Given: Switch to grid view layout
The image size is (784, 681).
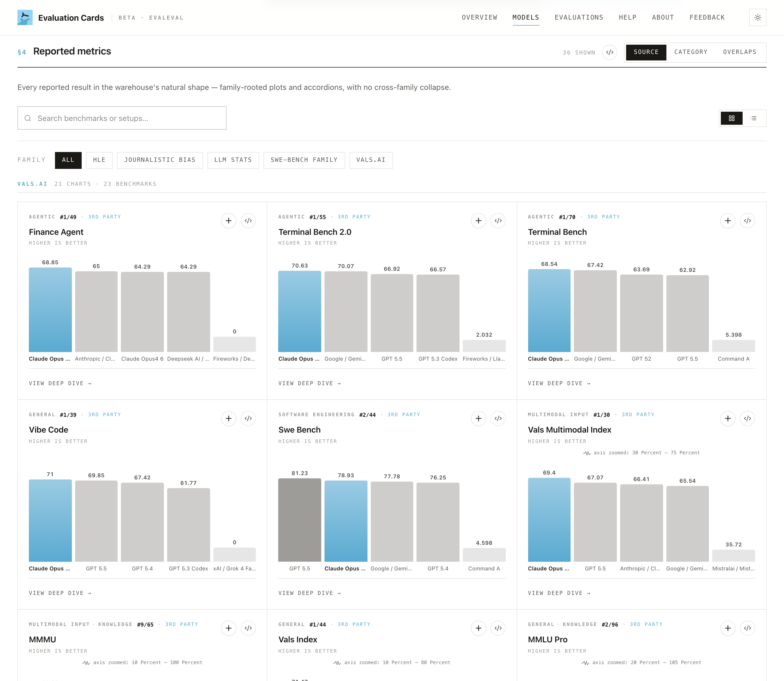Looking at the screenshot, I should (x=731, y=118).
